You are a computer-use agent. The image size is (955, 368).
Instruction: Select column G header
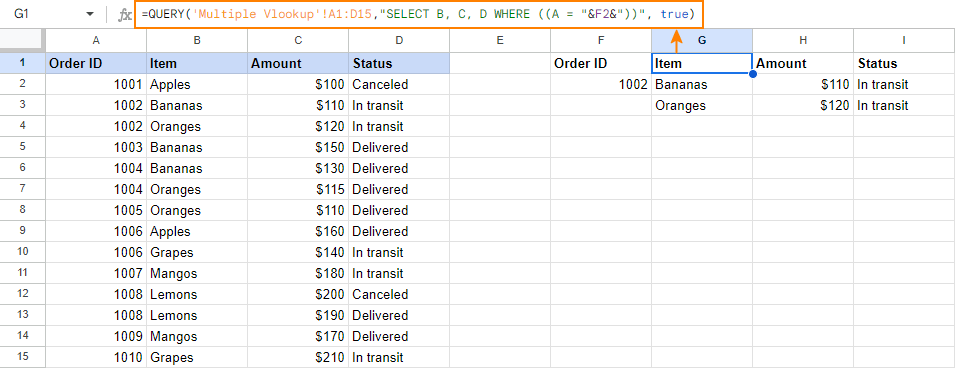coord(702,40)
